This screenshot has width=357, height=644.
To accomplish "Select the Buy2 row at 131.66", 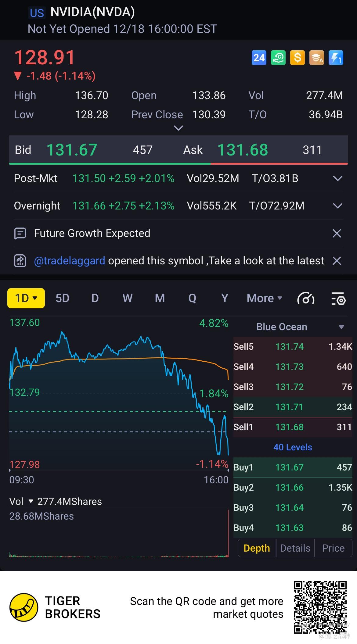I will click(293, 488).
